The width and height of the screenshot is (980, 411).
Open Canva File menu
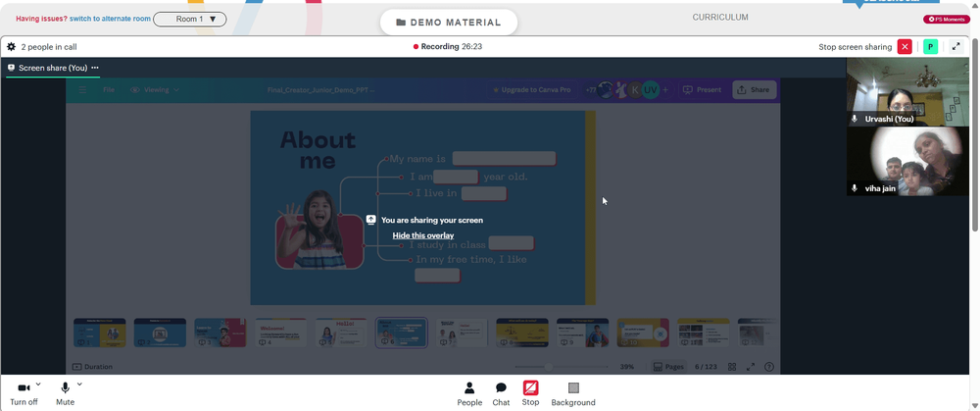(x=109, y=90)
